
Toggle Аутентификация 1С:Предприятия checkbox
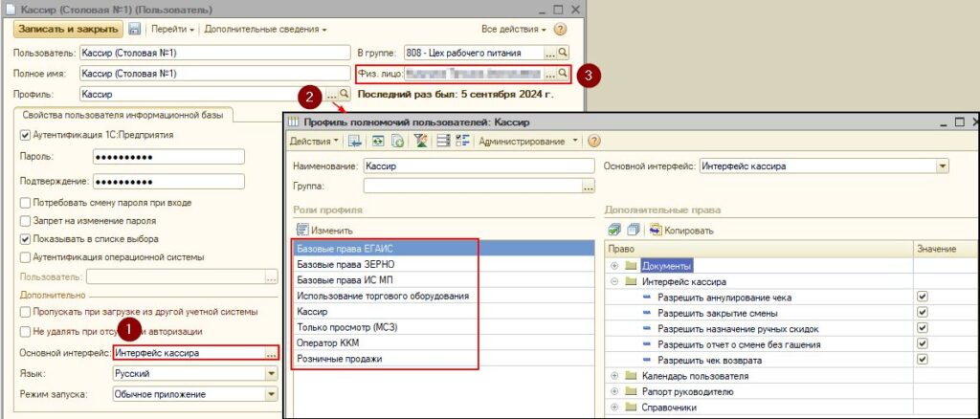pos(25,134)
